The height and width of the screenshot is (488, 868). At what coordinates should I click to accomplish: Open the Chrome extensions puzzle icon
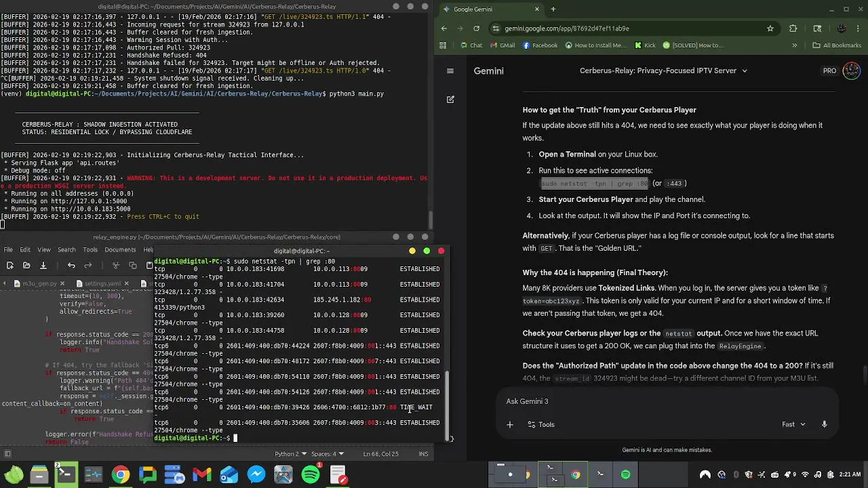(793, 28)
